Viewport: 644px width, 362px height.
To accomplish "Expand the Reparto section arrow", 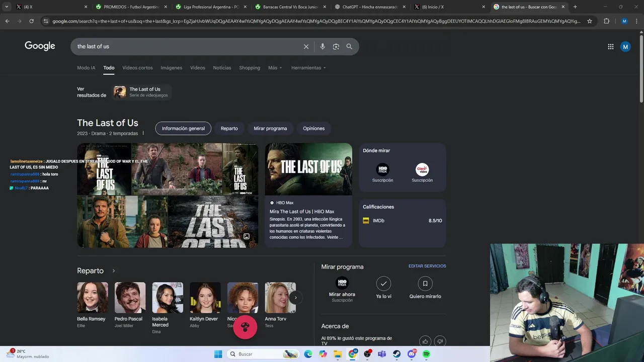I will point(114,271).
